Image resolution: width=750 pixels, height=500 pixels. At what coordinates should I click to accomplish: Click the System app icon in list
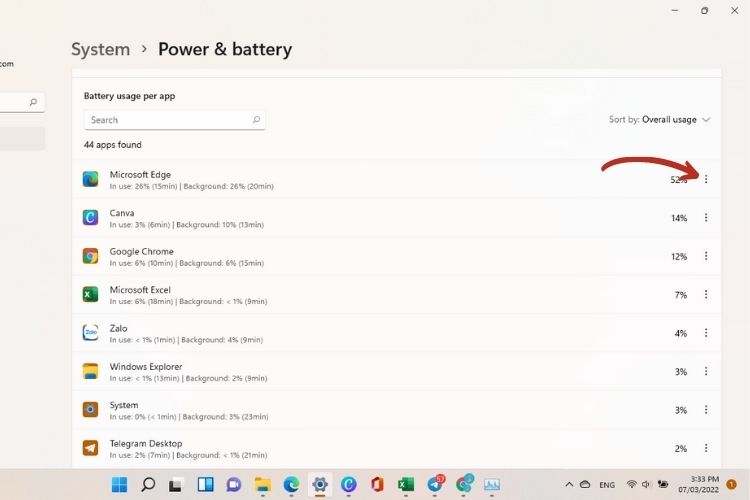[90, 410]
